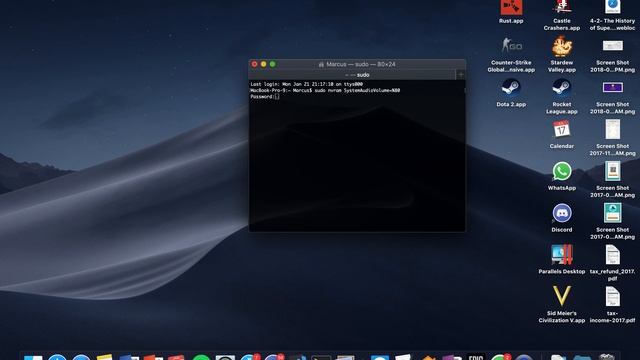Open Epic Games Launcher from the Dock

476,357
